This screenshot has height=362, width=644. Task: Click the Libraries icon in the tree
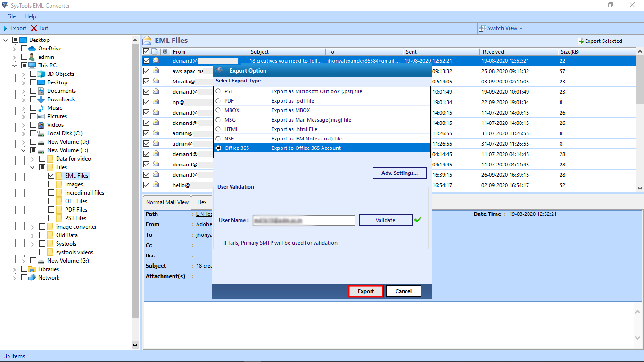coord(32,269)
